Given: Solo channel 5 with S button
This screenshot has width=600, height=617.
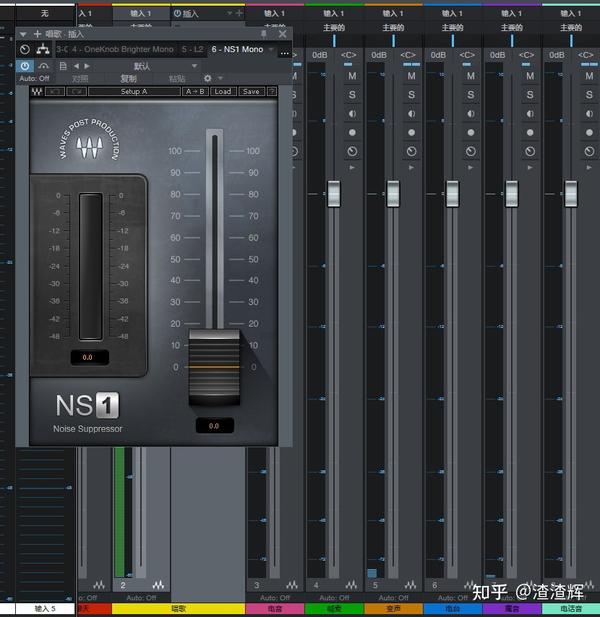Looking at the screenshot, I should 412,95.
